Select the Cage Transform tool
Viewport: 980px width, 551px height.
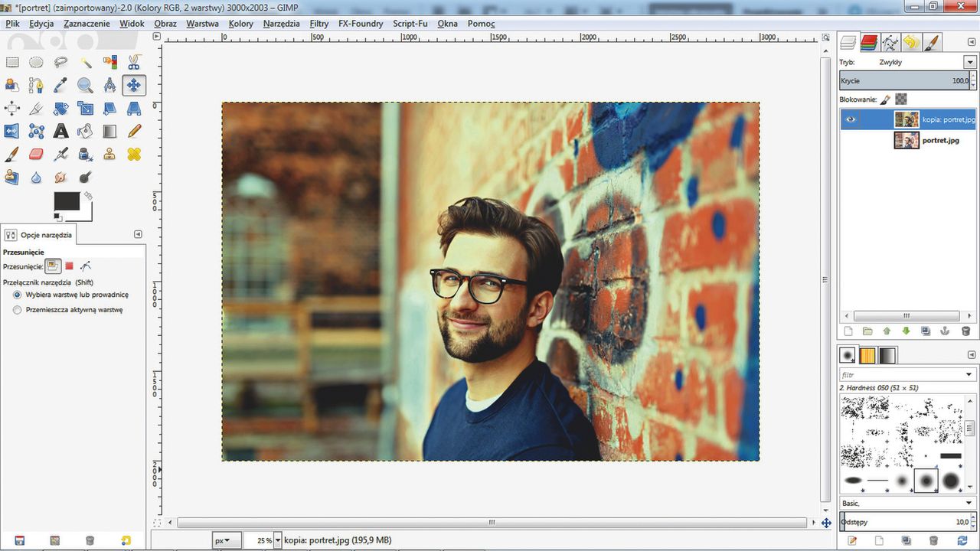point(36,132)
